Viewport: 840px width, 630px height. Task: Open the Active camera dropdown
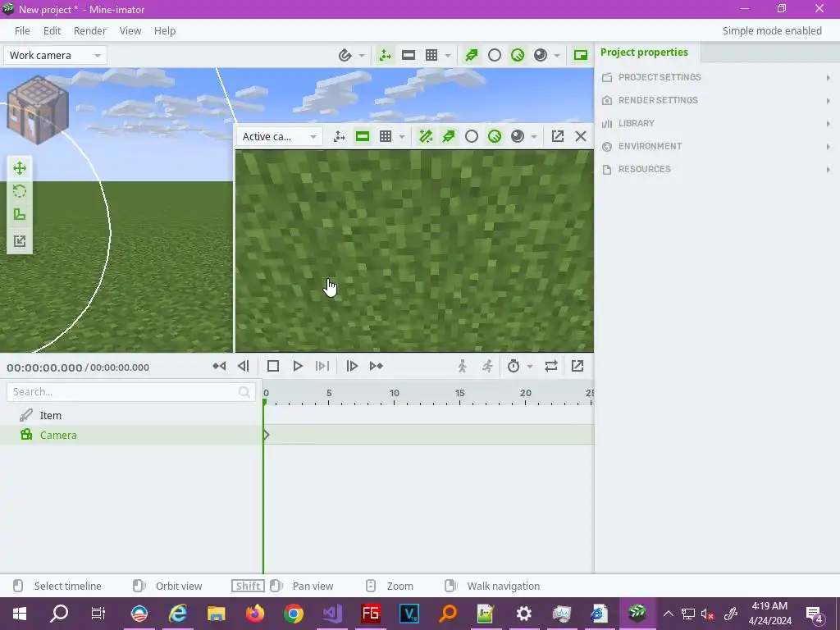tap(279, 137)
